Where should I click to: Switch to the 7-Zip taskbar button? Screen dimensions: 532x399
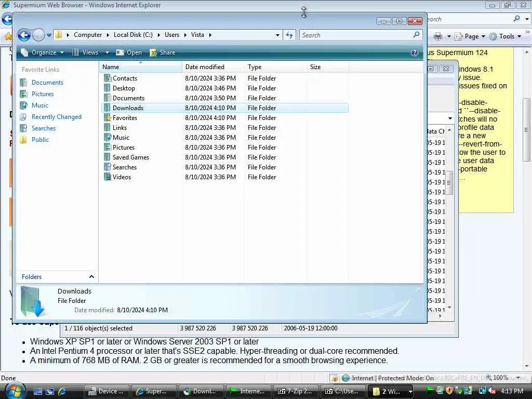coord(296,391)
